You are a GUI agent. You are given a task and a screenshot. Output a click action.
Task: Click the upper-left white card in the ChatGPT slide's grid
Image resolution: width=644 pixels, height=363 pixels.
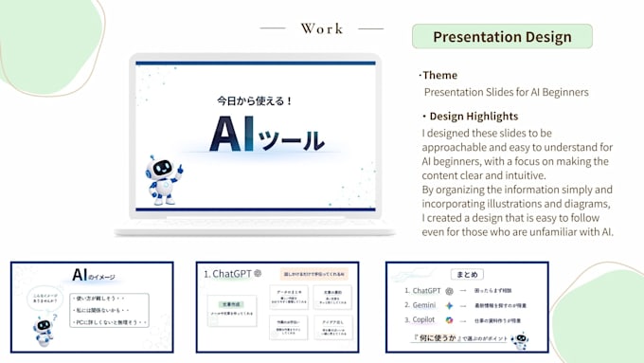pos(289,297)
